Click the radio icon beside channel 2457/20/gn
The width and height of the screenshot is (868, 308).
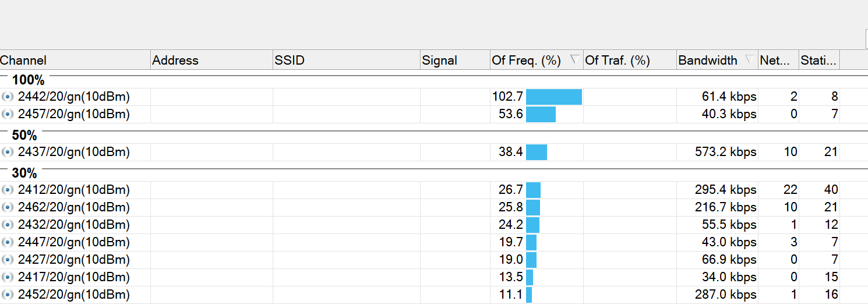tap(8, 115)
